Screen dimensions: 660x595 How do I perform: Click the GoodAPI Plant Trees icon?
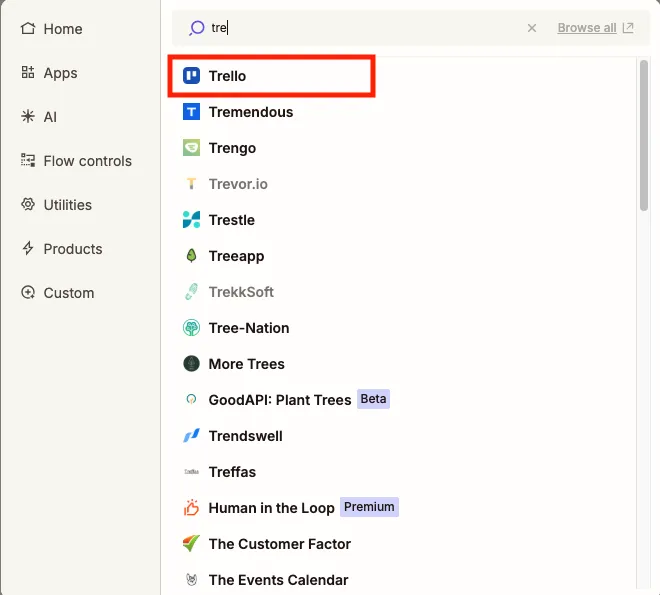click(191, 400)
